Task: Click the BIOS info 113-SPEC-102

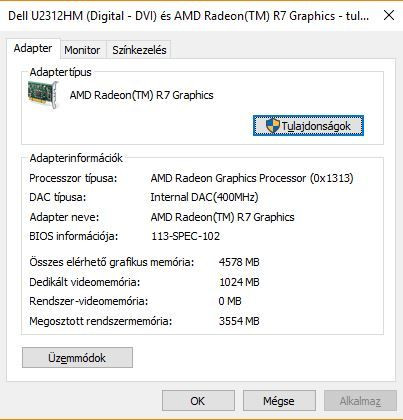Action: click(x=186, y=236)
